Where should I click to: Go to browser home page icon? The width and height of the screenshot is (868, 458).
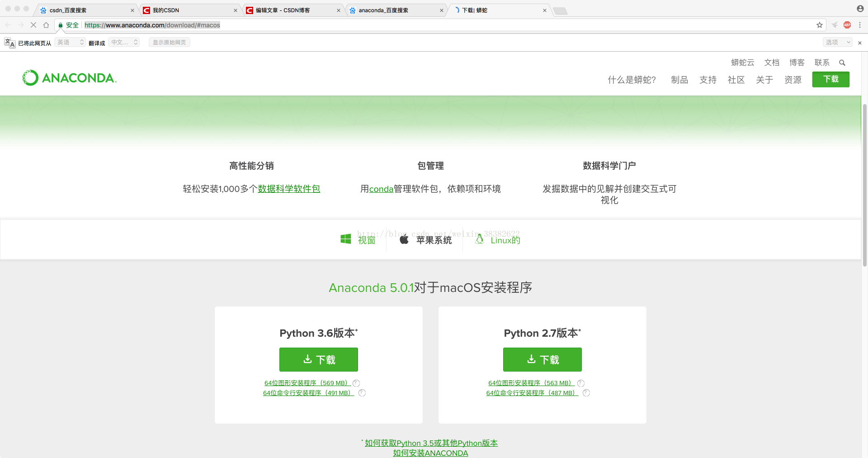click(46, 25)
